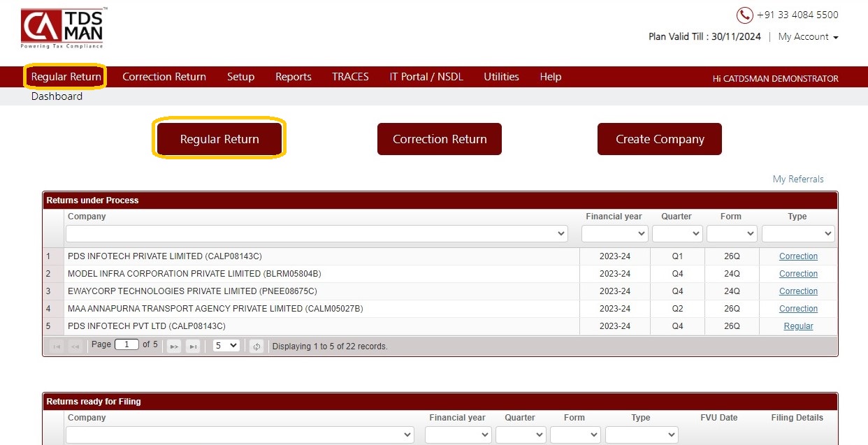Open the Utilities menu
The image size is (868, 445).
tap(501, 77)
